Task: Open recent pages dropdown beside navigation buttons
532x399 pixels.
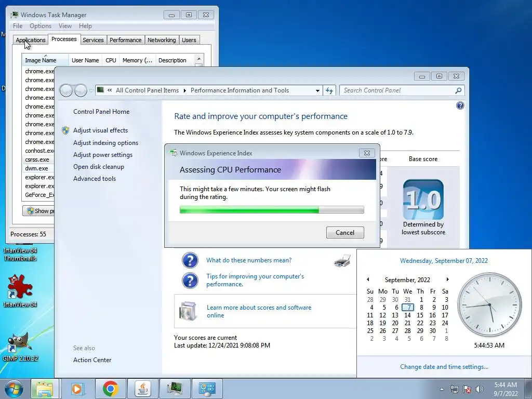Action: pyautogui.click(x=91, y=90)
